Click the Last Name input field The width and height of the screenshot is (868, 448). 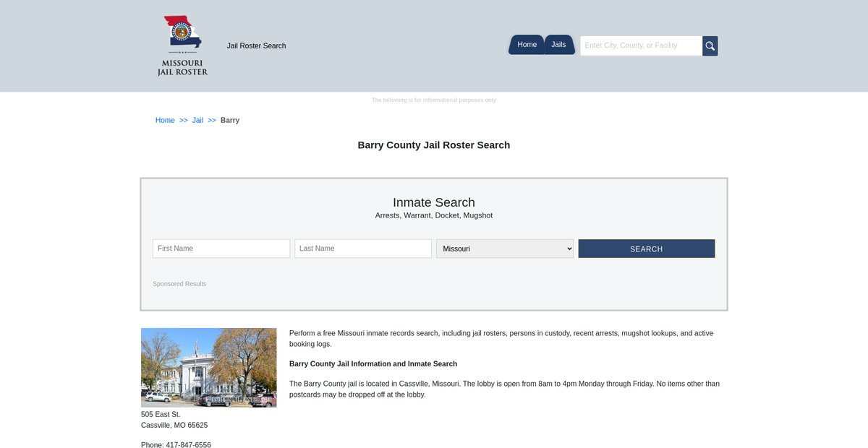tap(363, 249)
